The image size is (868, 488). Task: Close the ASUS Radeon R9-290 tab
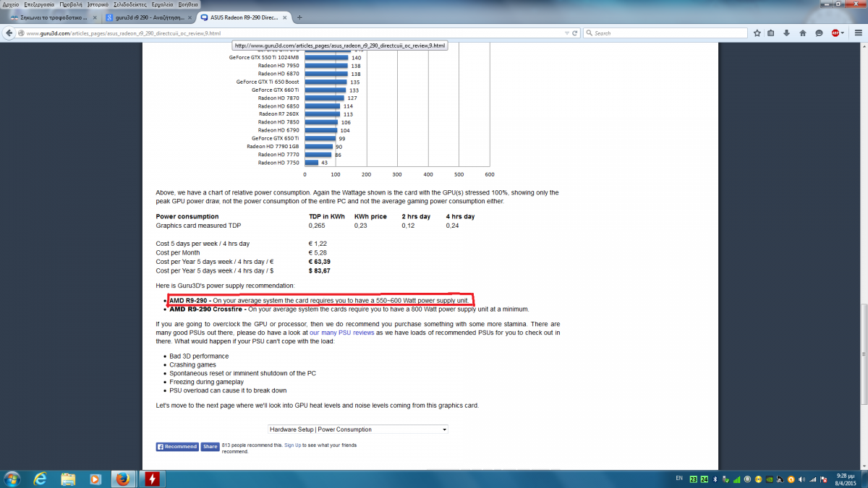point(286,17)
